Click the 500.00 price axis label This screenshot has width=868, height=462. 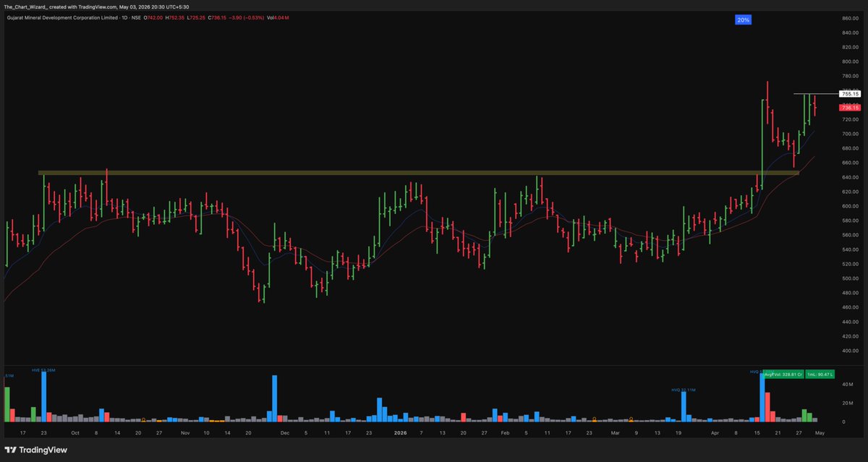tap(849, 278)
